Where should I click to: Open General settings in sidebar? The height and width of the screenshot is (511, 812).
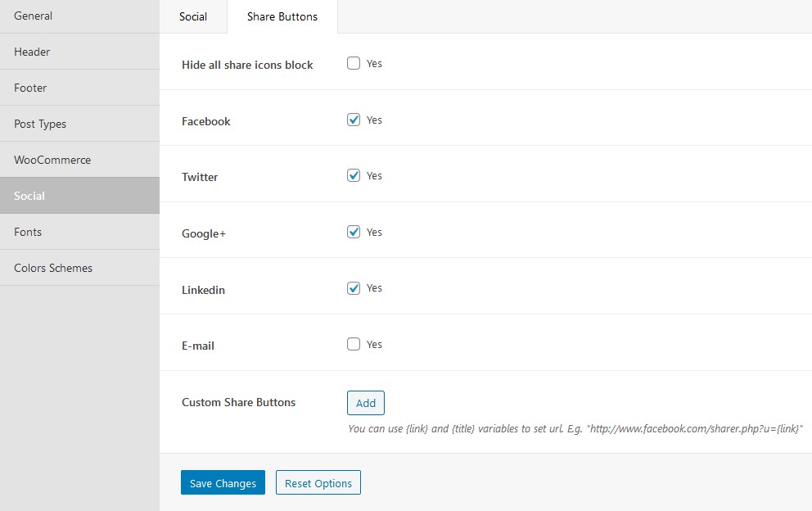pos(79,16)
